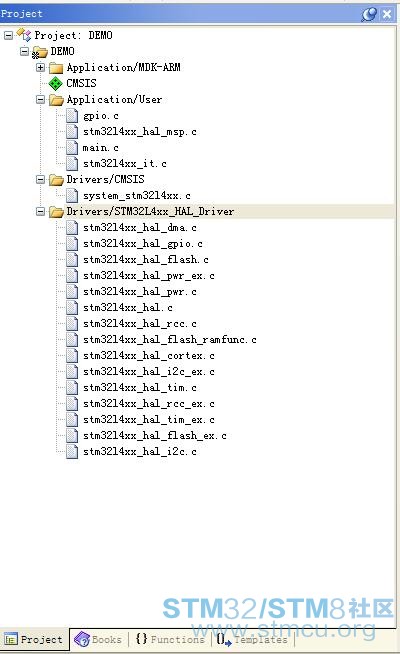The width and height of the screenshot is (400, 654).
Task: Click the file icon of stm32l4xx_hal_i2c.c
Action: [72, 452]
